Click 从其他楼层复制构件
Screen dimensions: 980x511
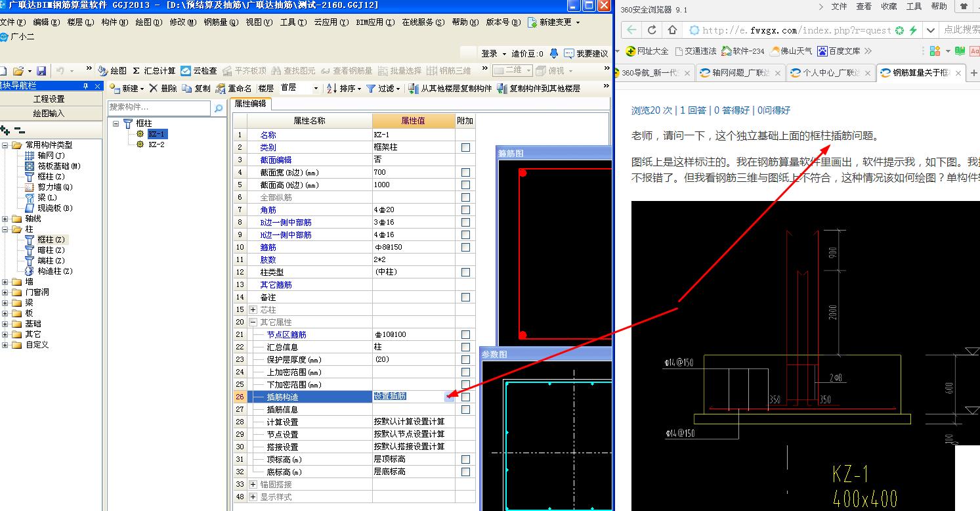(x=450, y=89)
